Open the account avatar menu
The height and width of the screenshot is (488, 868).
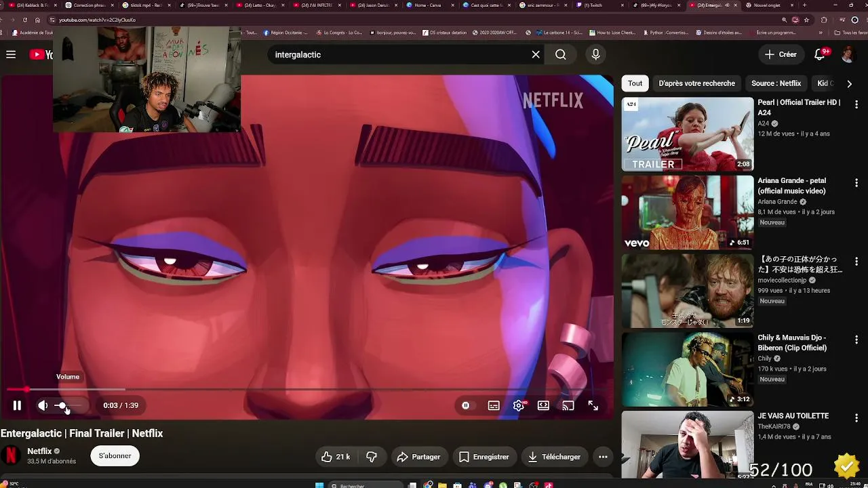pyautogui.click(x=848, y=54)
